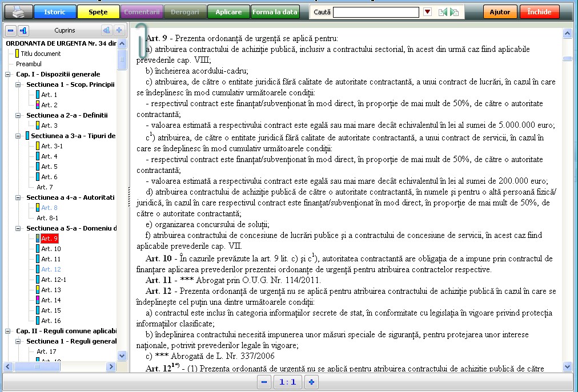Jump to previous search result icon
Screen dimensions: 578x392
(443, 12)
